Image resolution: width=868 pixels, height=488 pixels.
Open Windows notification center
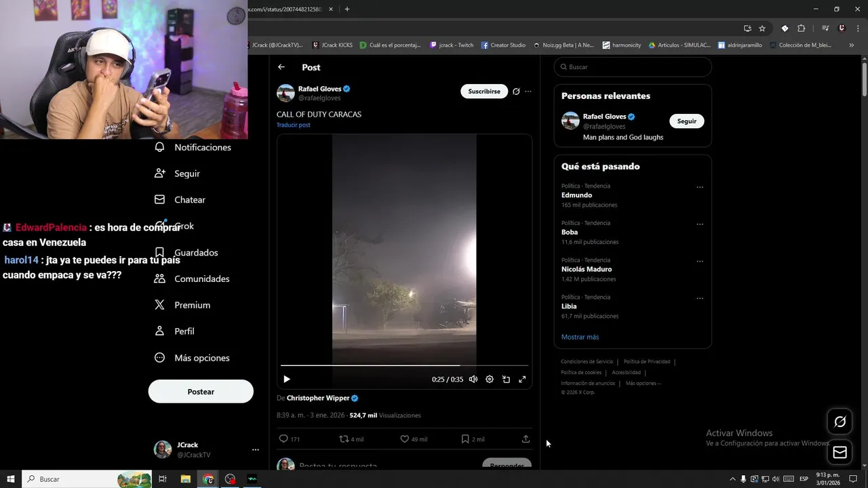pos(853,479)
